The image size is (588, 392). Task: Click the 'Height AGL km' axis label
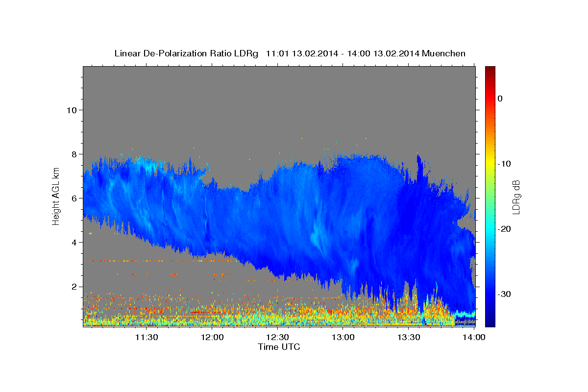click(56, 196)
